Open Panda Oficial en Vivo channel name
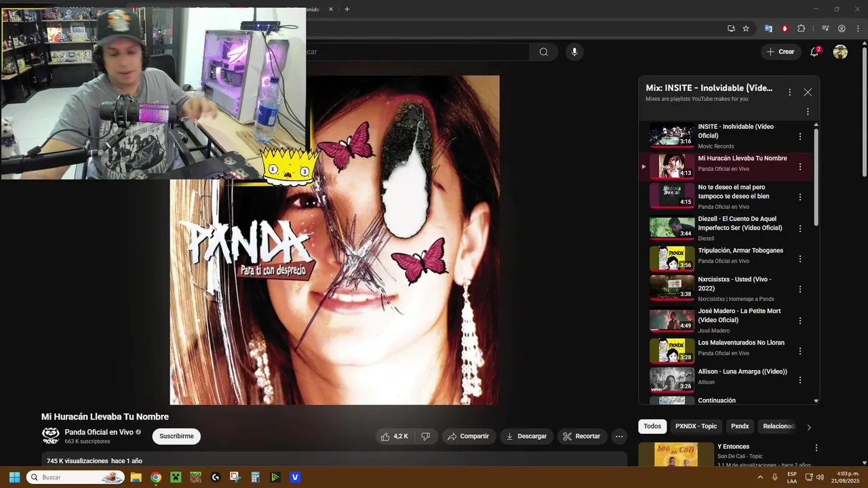Screen dimensions: 868x488 click(x=99, y=432)
